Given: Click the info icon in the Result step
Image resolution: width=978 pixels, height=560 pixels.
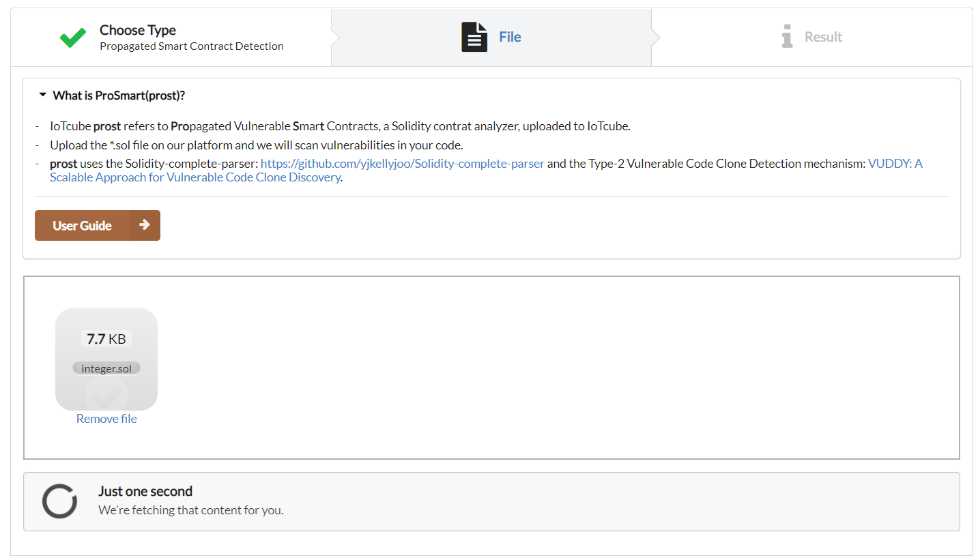Looking at the screenshot, I should pyautogui.click(x=787, y=37).
